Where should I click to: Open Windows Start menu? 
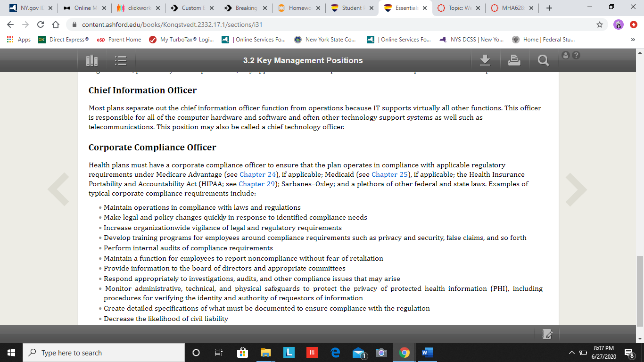(x=11, y=353)
